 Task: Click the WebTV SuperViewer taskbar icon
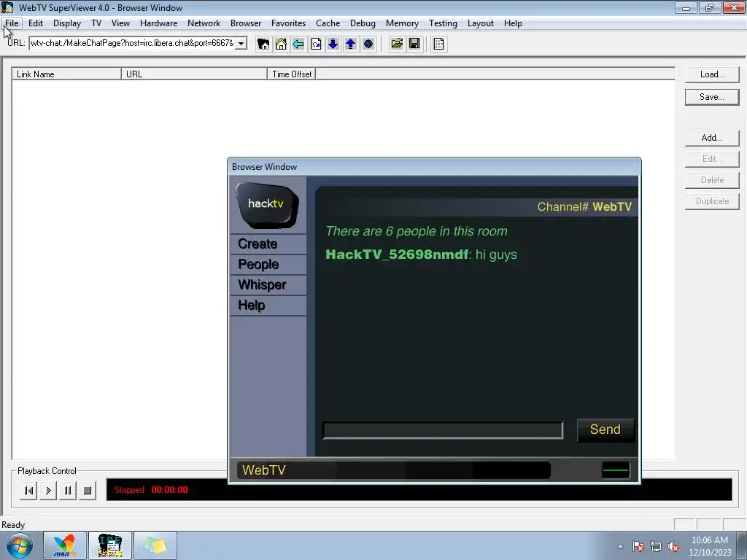110,545
